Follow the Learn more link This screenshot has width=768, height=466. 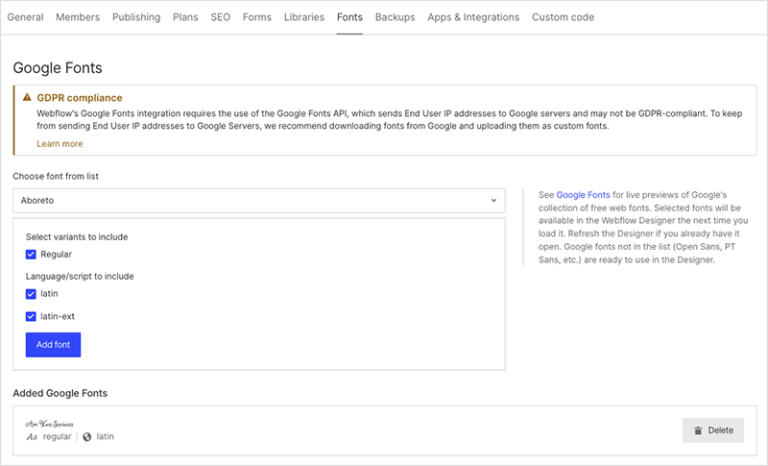point(60,144)
